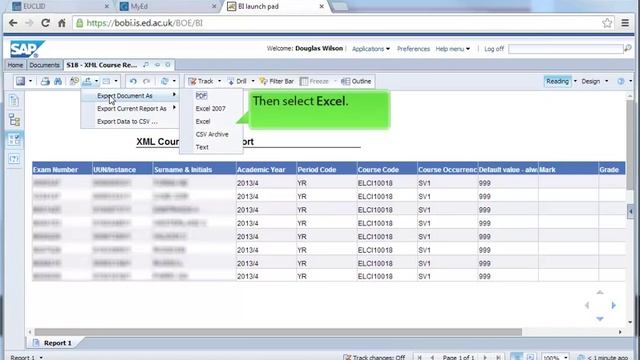Switch to the Home tab

click(15, 65)
